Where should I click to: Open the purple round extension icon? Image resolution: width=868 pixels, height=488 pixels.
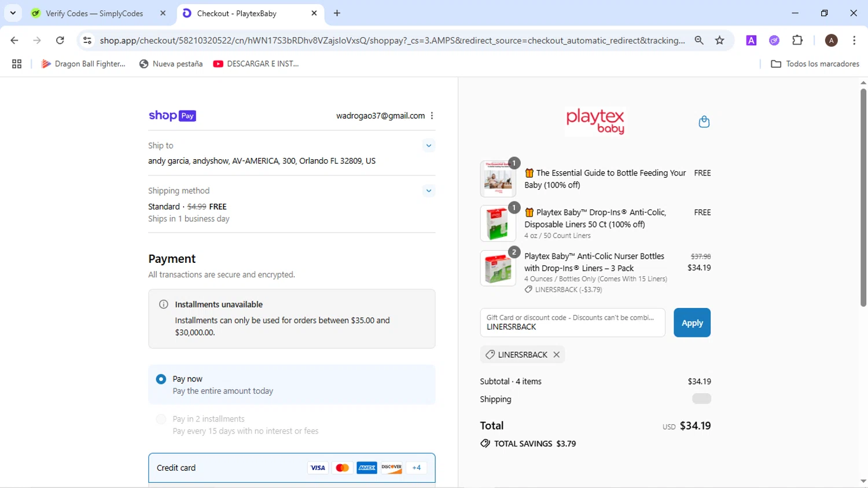click(774, 41)
